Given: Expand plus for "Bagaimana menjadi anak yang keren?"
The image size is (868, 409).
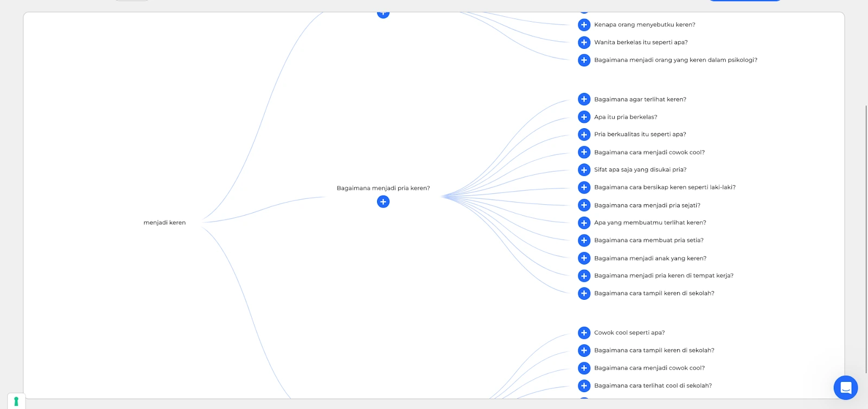Looking at the screenshot, I should click(584, 258).
